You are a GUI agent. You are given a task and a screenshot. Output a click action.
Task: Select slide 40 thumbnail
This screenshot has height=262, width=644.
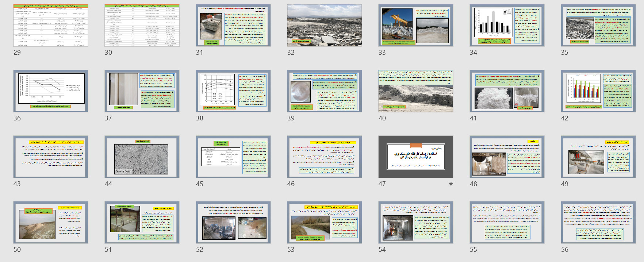point(416,91)
